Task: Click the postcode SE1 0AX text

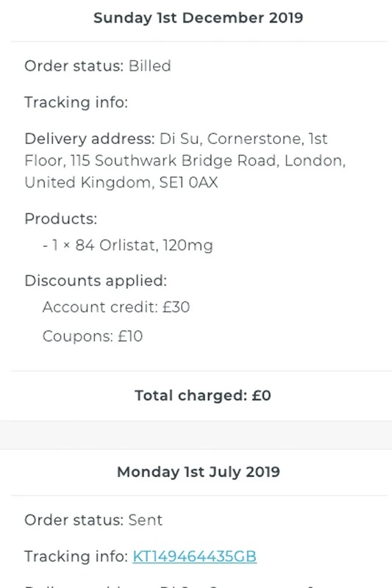Action: point(189,182)
